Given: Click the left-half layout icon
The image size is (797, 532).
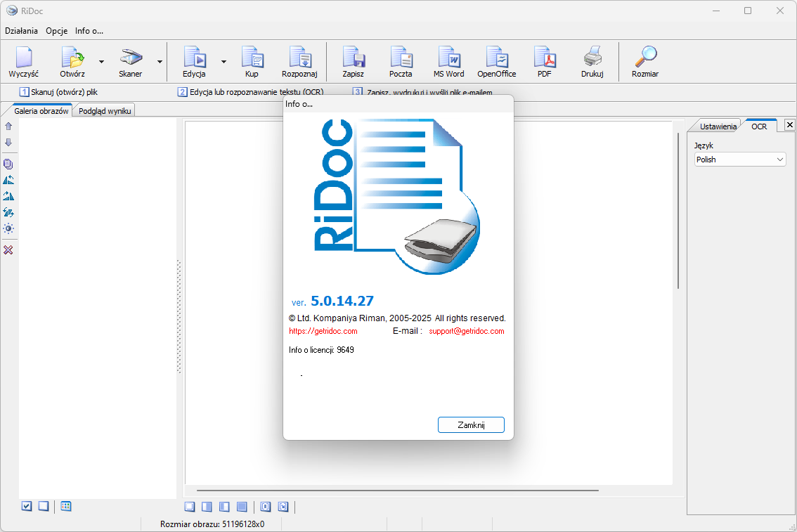Looking at the screenshot, I should click(x=224, y=507).
